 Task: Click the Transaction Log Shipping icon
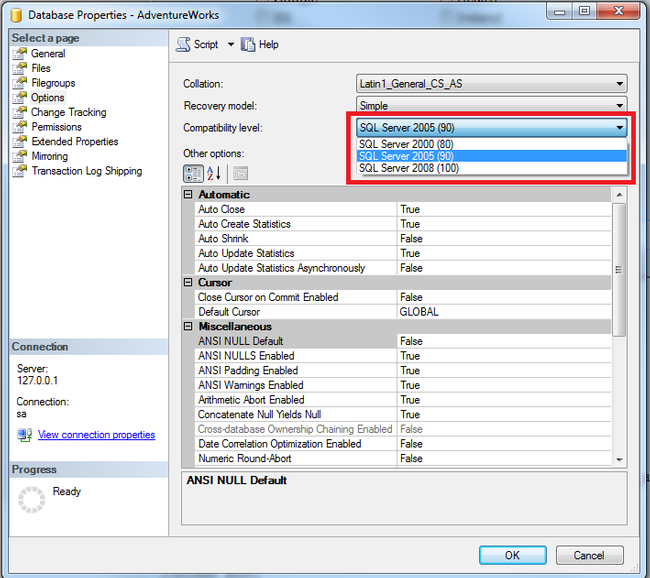(19, 171)
